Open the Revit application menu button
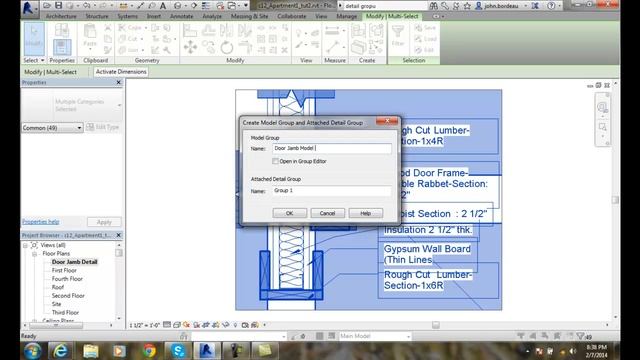The image size is (640, 360). 29,8
